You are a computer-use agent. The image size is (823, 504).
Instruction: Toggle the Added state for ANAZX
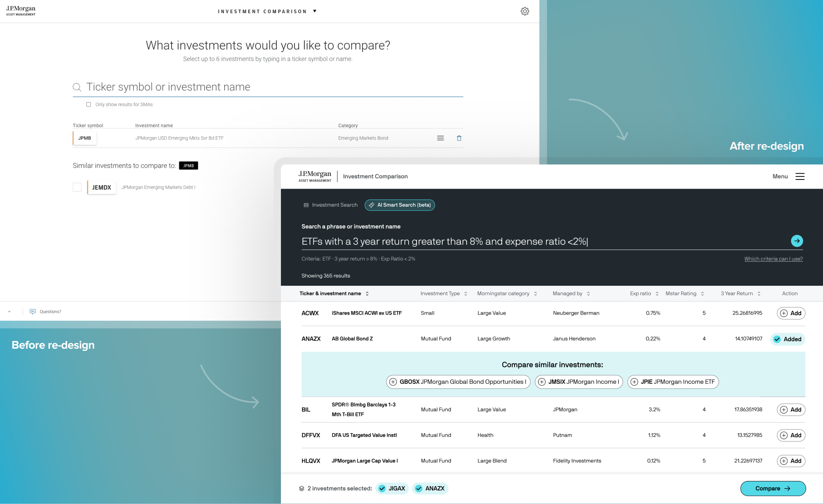click(x=788, y=339)
